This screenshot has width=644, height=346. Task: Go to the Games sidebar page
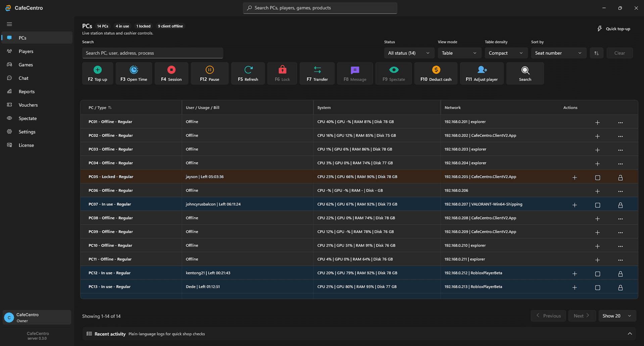[x=37, y=65]
